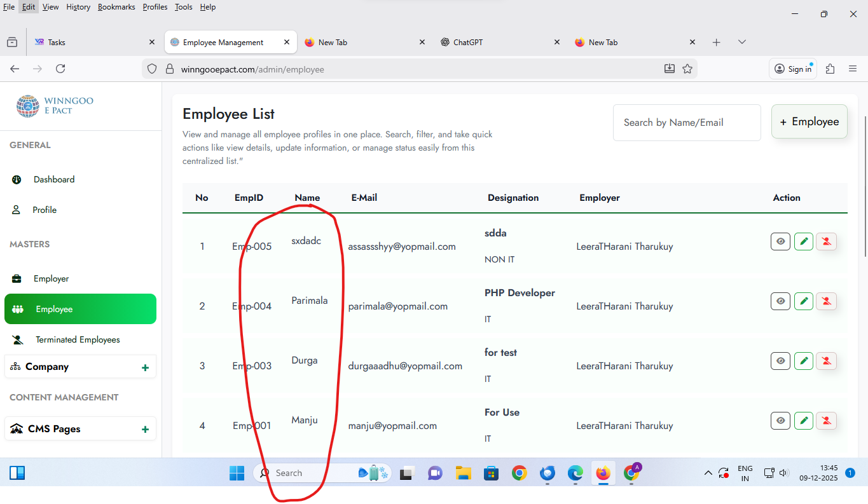Click the Search by Name/Email field
This screenshot has height=504, width=868.
click(x=686, y=123)
